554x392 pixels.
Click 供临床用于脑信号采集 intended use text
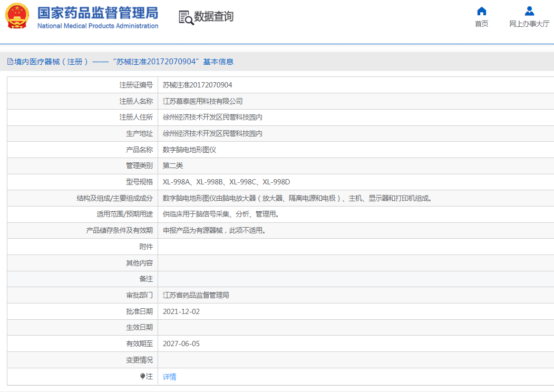pyautogui.click(x=221, y=214)
